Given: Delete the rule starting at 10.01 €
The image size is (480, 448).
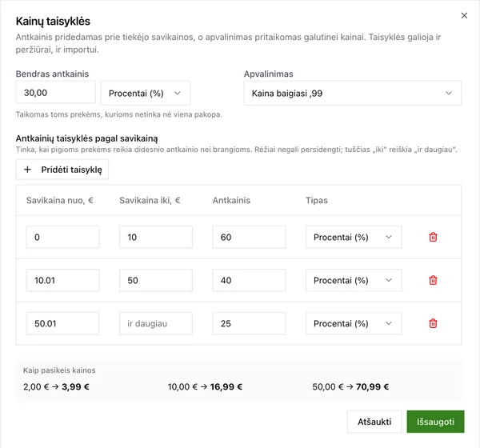Looking at the screenshot, I should pos(433,280).
